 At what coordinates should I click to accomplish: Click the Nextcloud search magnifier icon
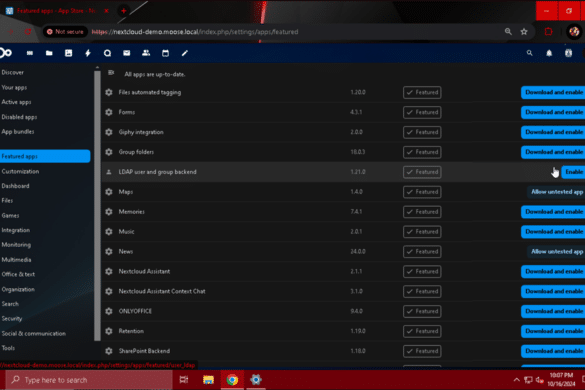pyautogui.click(x=529, y=53)
